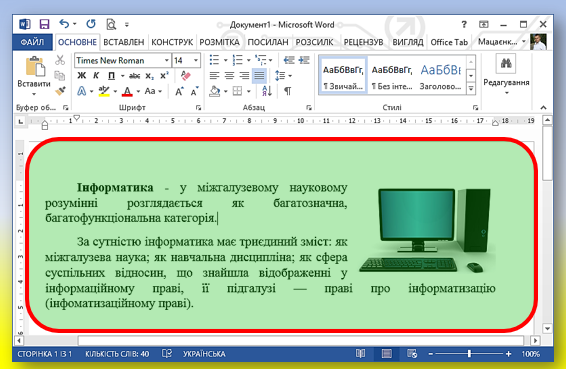
Task: Open proofing check icon in status bar
Action: 167,353
